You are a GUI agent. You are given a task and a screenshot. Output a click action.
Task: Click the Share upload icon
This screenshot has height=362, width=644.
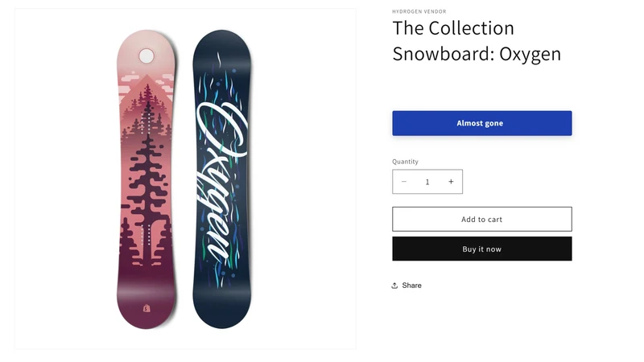(394, 286)
